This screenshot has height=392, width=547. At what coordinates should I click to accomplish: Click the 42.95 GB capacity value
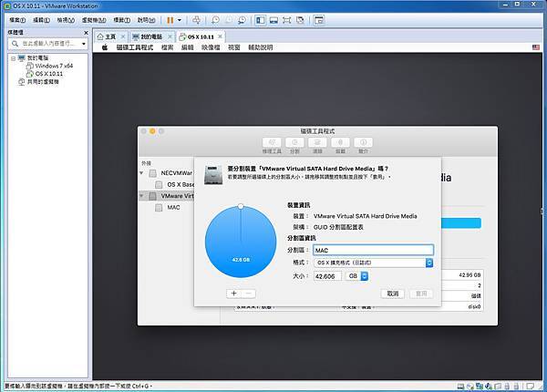point(470,274)
